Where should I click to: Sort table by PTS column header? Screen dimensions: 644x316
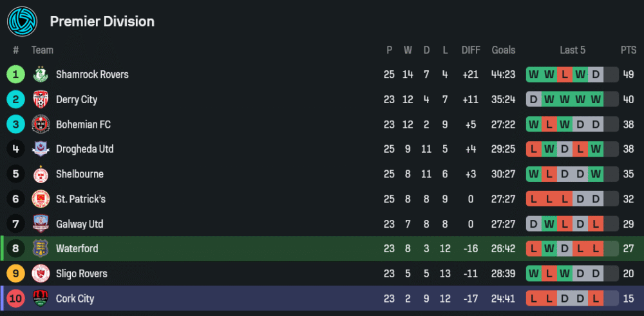(x=629, y=50)
